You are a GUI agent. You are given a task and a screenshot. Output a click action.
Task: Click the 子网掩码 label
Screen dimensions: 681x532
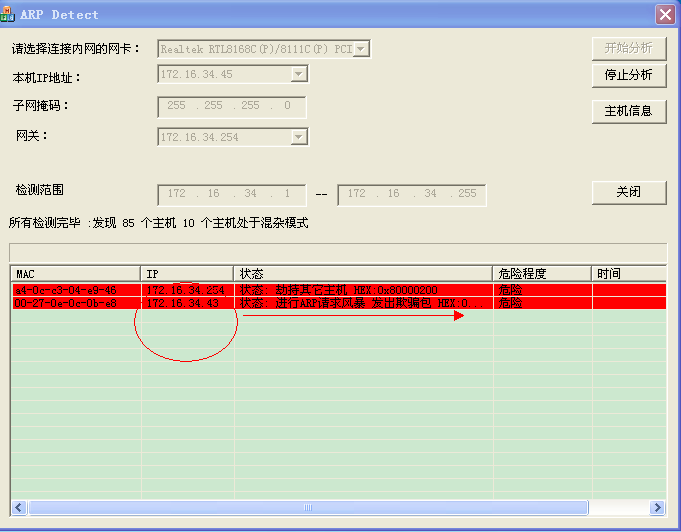41,106
